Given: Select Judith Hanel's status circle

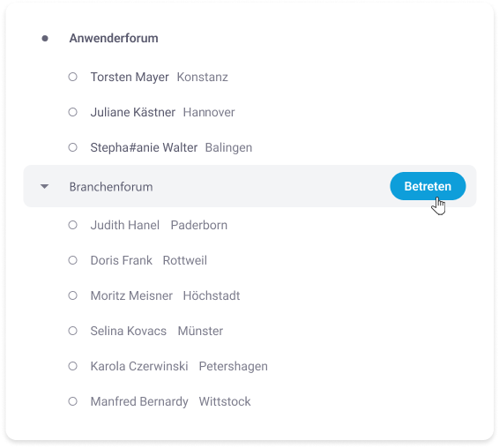Looking at the screenshot, I should coord(73,225).
